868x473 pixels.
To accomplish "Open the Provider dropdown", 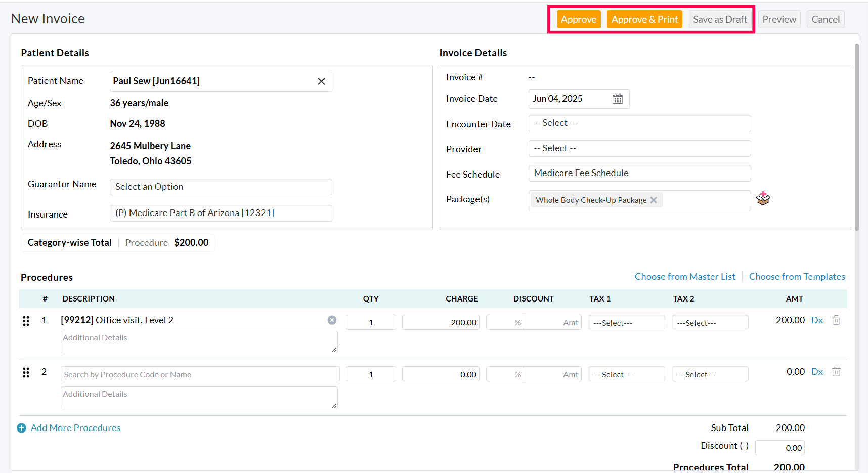I will (x=639, y=149).
